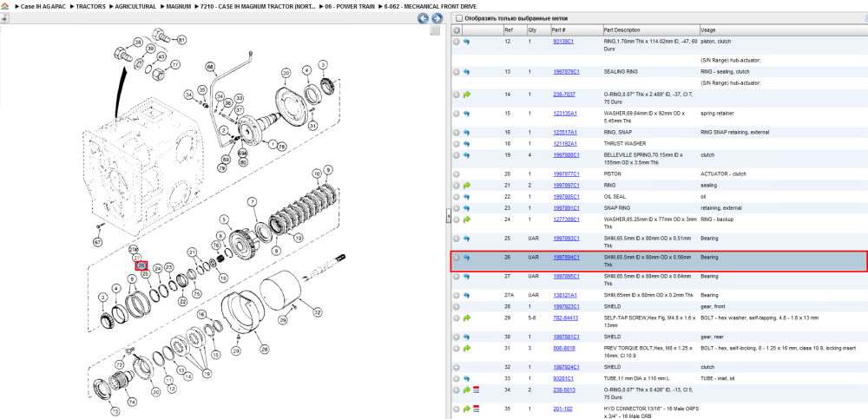Click the small square button on the diagram
The width and height of the screenshot is (868, 419).
[435, 31]
